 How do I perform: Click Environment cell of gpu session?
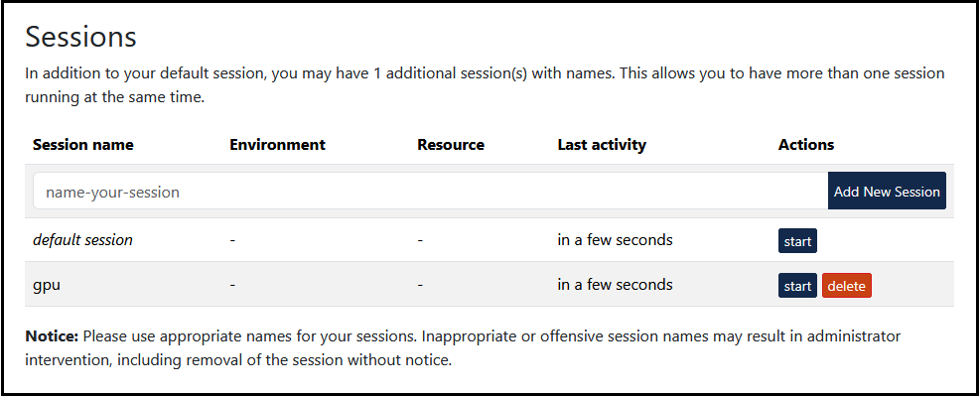(x=232, y=285)
